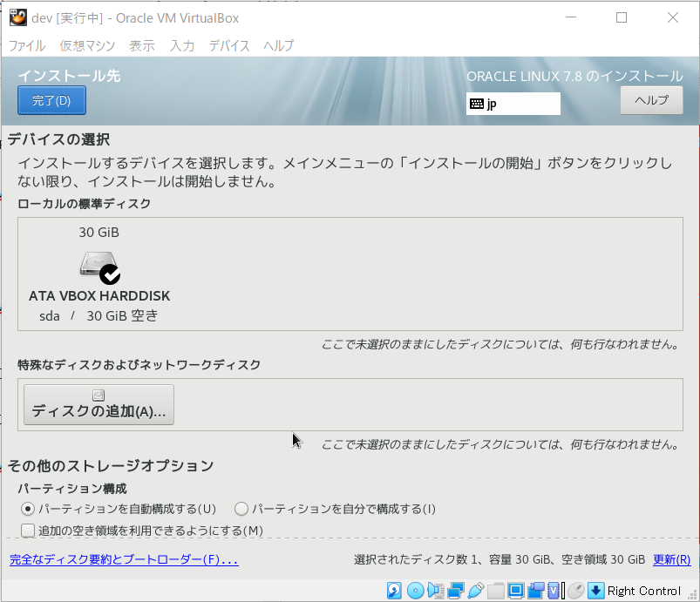
Task: Click the hard disk activity status icon
Action: [x=394, y=591]
